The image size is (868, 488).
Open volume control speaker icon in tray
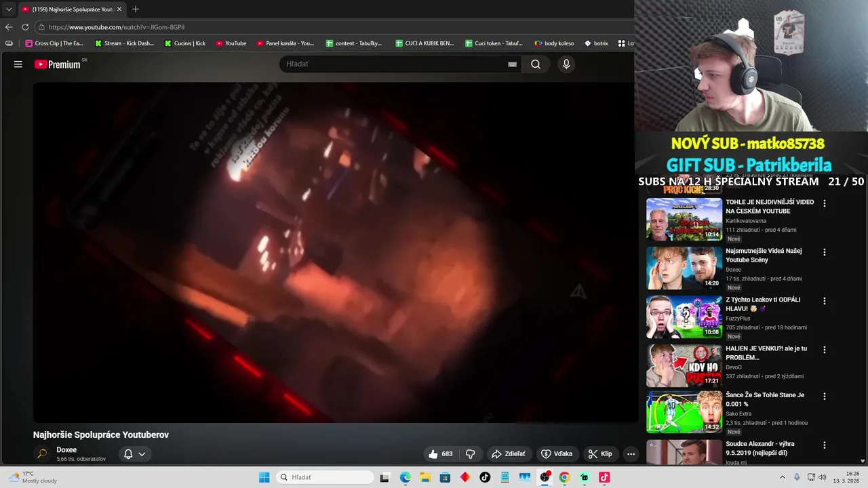click(x=823, y=477)
